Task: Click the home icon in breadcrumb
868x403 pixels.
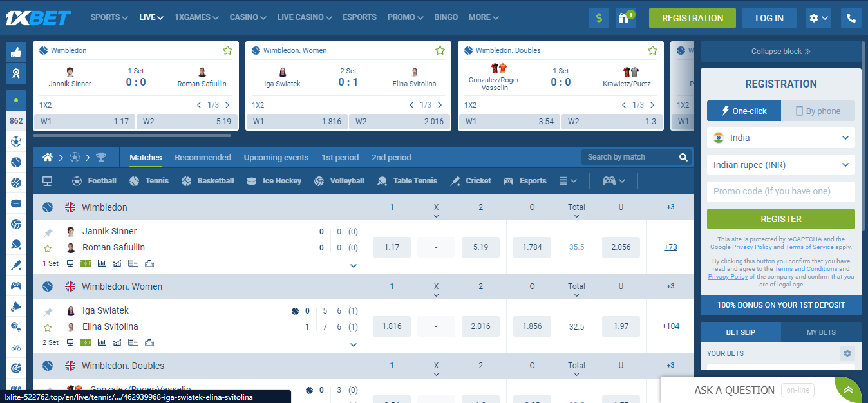Action: 47,157
